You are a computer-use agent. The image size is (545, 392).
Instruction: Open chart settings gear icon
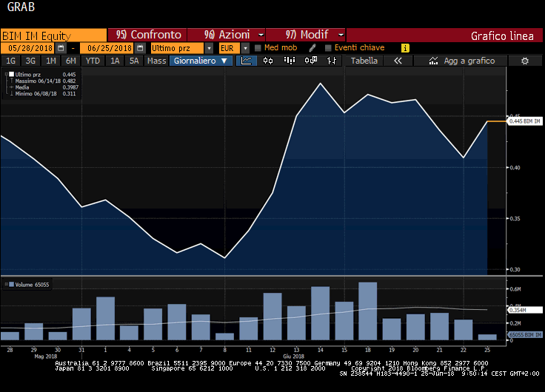pos(525,61)
